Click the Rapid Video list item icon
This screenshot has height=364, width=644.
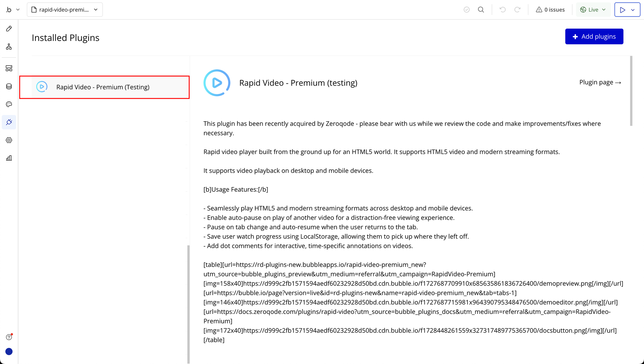click(x=42, y=87)
